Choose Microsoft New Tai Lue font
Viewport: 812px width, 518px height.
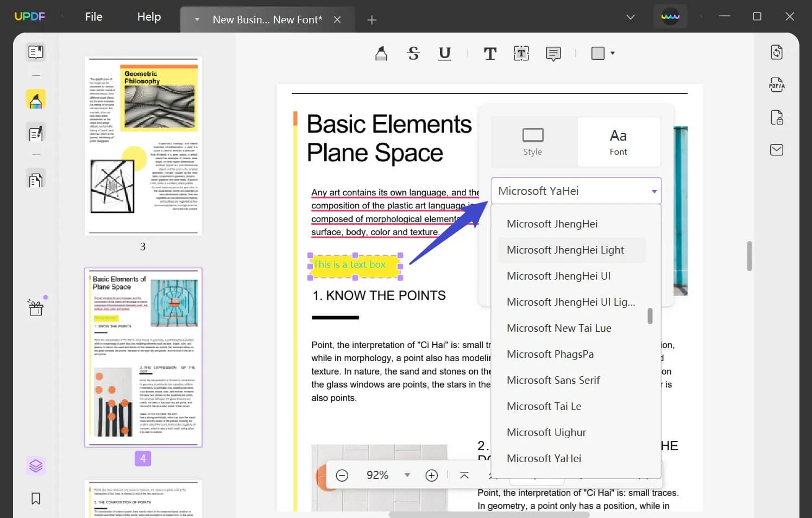pos(572,328)
